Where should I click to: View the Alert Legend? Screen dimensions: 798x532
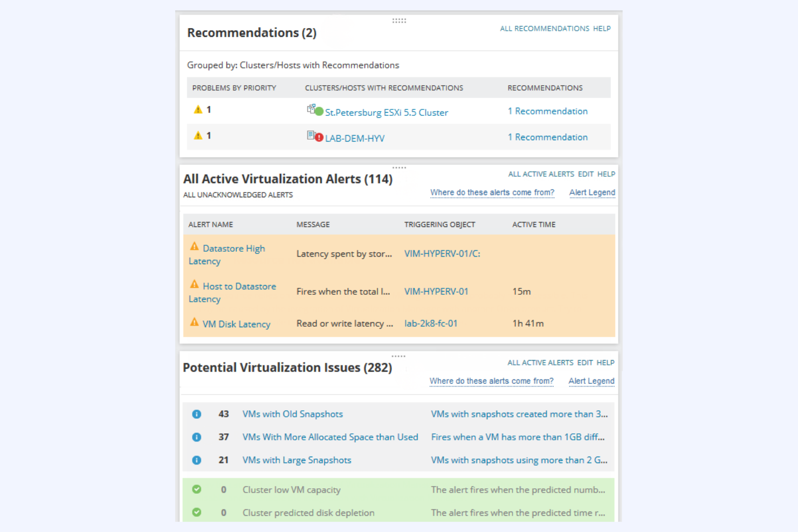click(592, 192)
